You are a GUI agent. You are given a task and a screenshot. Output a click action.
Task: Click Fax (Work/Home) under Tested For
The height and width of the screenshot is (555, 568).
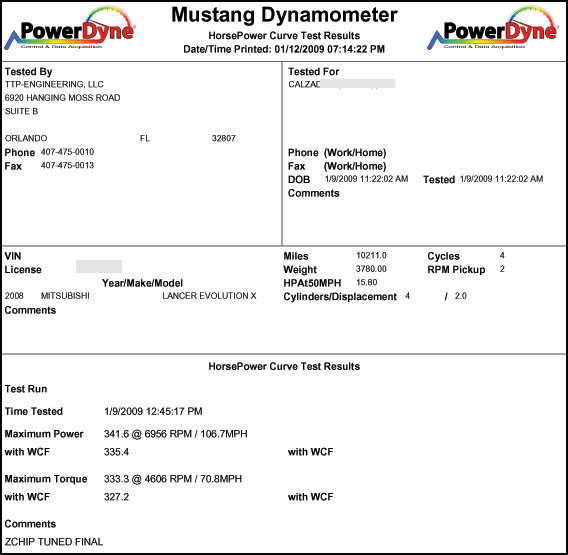pyautogui.click(x=337, y=166)
